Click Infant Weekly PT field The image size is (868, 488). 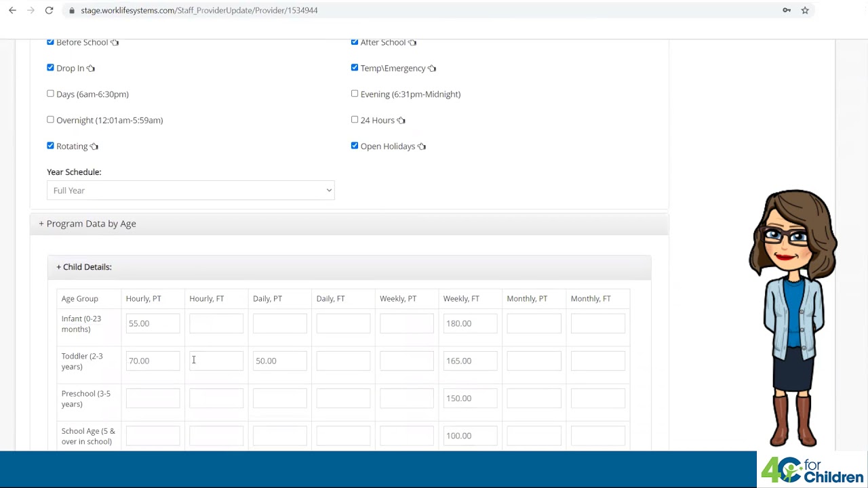tap(407, 323)
